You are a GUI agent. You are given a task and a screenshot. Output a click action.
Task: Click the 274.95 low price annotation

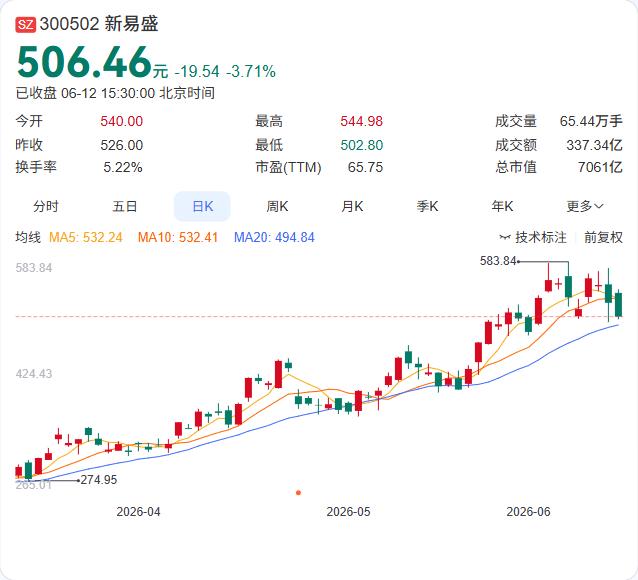coord(98,480)
